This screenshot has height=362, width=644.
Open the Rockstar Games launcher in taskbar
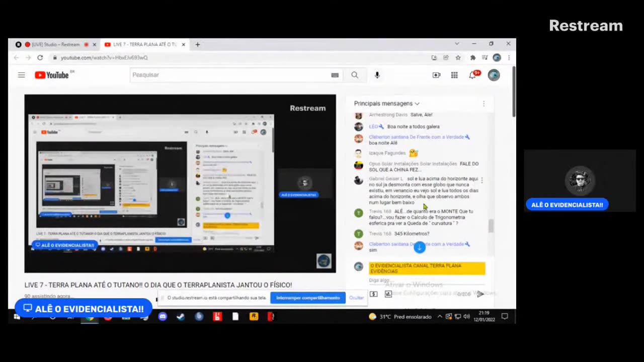pos(254,316)
